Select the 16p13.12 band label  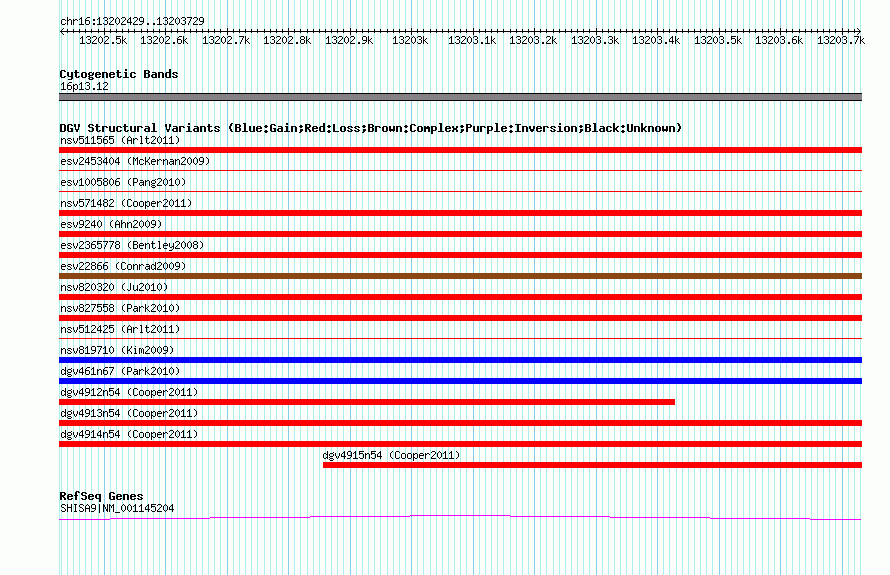pyautogui.click(x=84, y=86)
